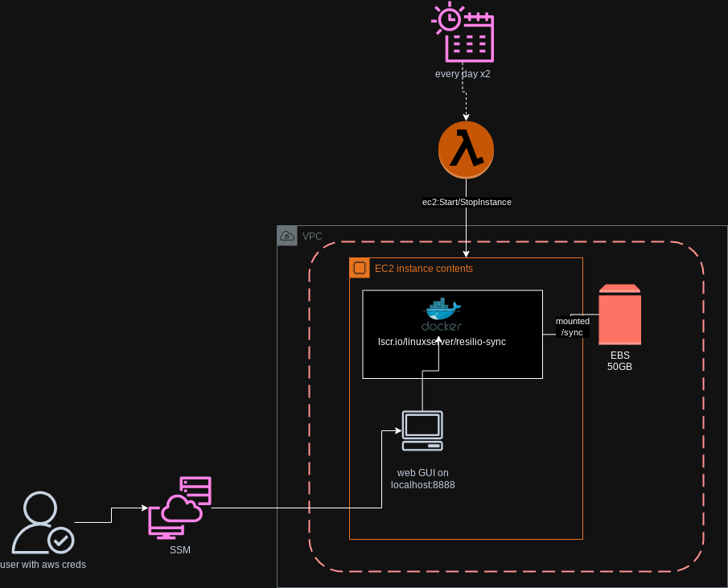Click the Docker whale logo
728x588 pixels.
click(442, 312)
